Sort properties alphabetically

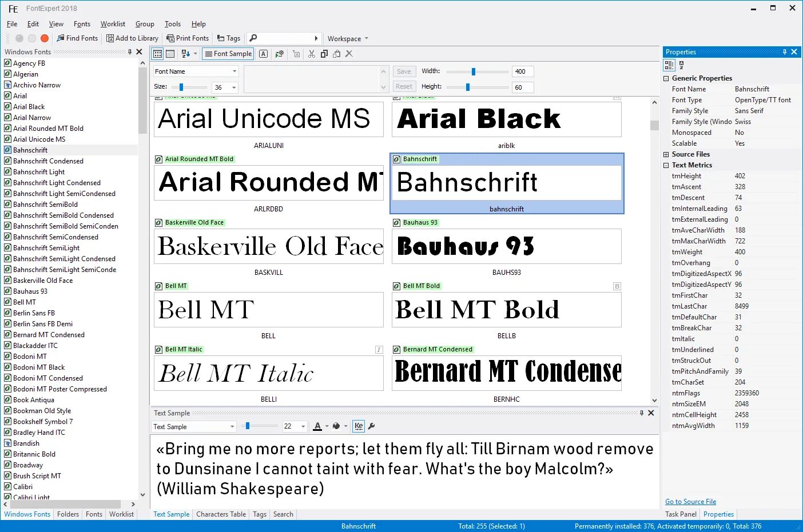point(681,65)
